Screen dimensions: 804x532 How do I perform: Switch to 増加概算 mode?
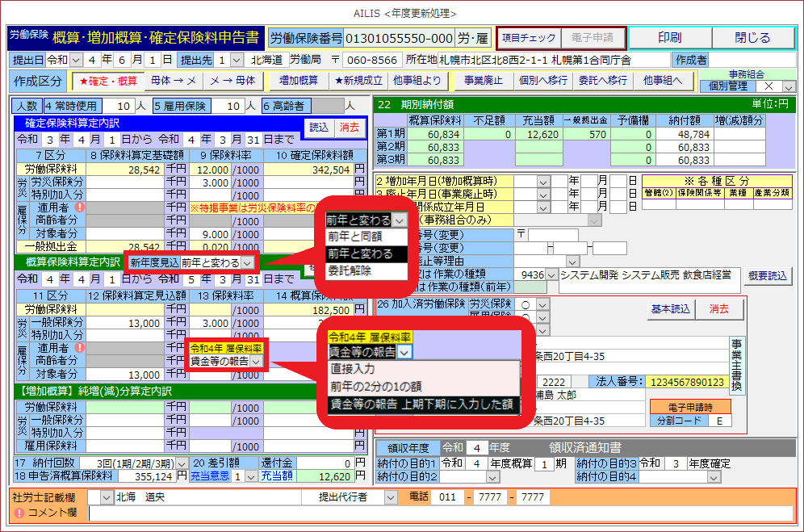[x=298, y=81]
